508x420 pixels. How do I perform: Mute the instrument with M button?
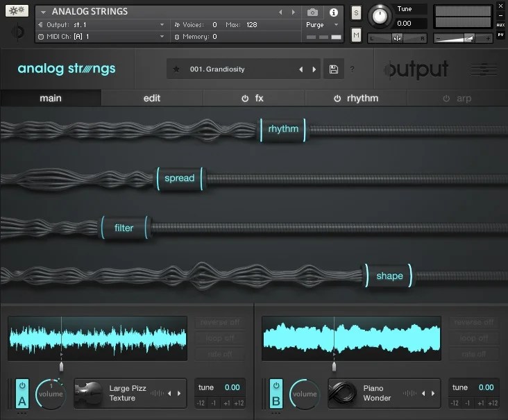coord(356,35)
